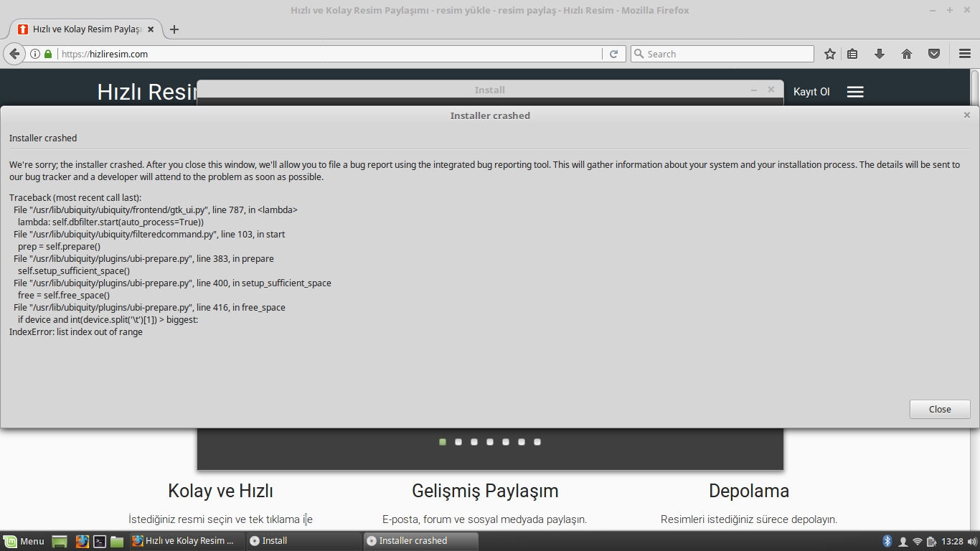
Task: Open a new Firefox tab
Action: pyautogui.click(x=174, y=29)
